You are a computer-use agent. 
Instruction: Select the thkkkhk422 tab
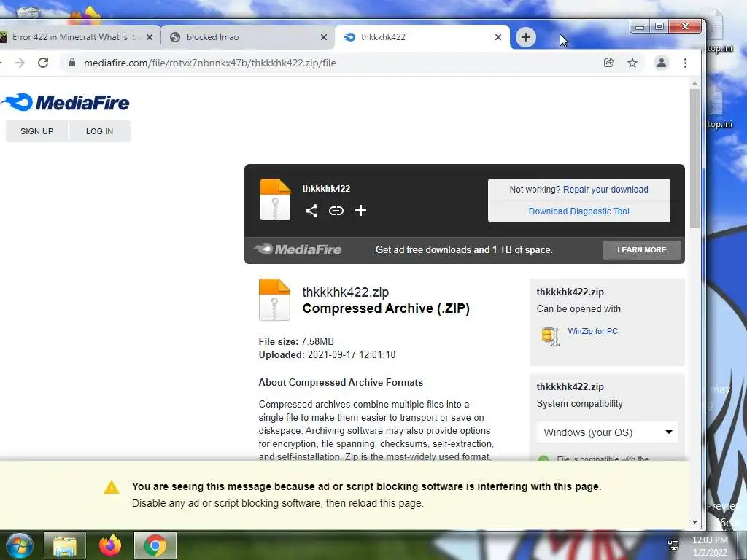point(422,37)
